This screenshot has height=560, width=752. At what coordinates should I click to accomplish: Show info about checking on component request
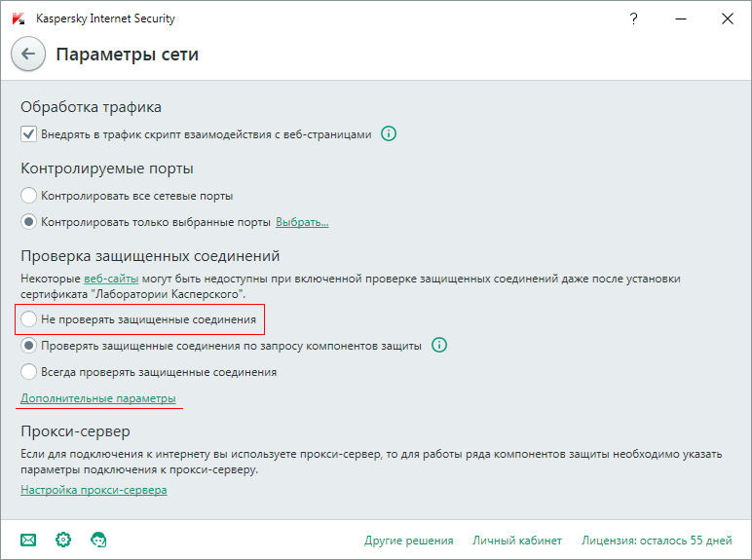pos(438,345)
